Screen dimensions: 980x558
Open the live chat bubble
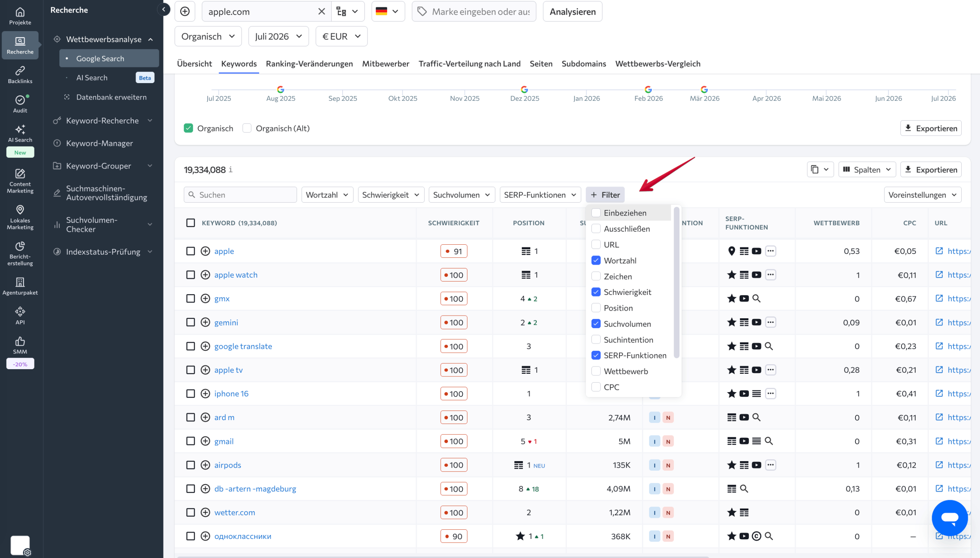click(x=949, y=518)
